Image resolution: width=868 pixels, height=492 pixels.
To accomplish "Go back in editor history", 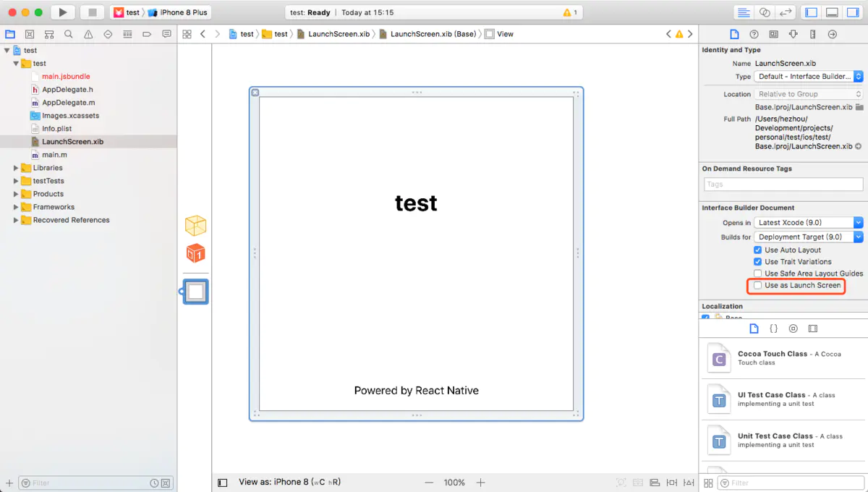I will click(x=203, y=34).
